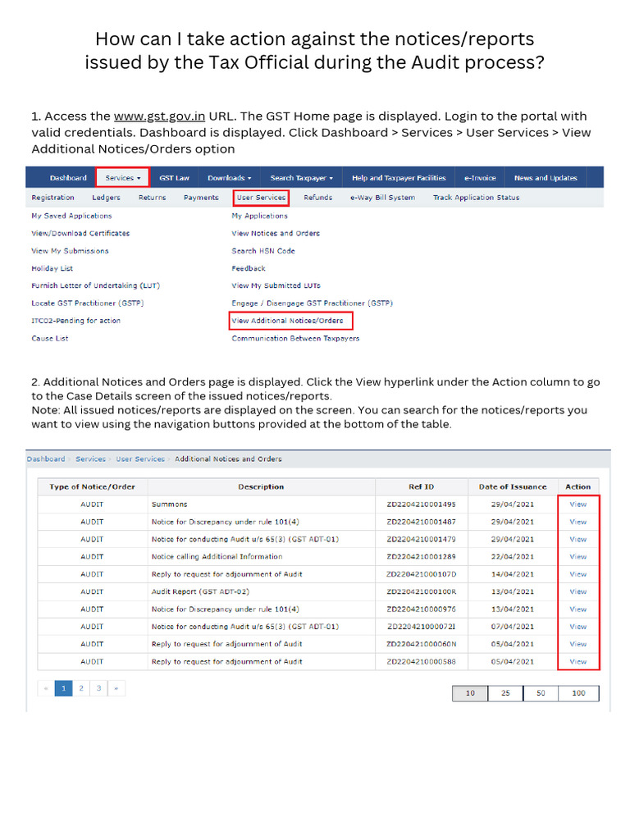View the Notice calling Additional Information

578,557
